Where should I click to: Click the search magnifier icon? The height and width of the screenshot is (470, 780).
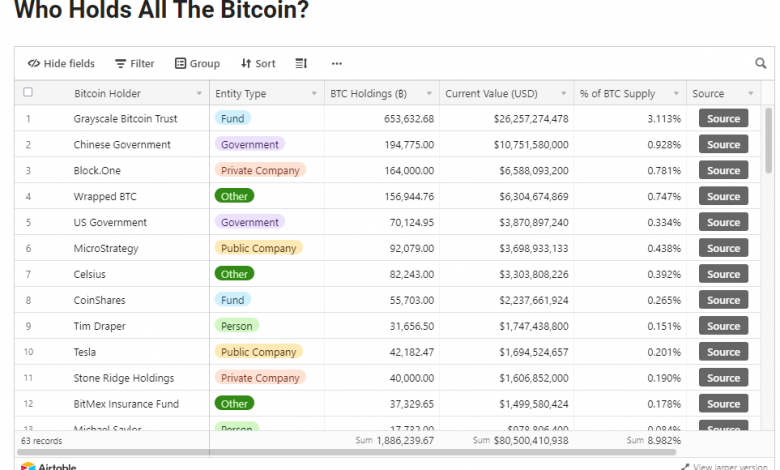[760, 63]
